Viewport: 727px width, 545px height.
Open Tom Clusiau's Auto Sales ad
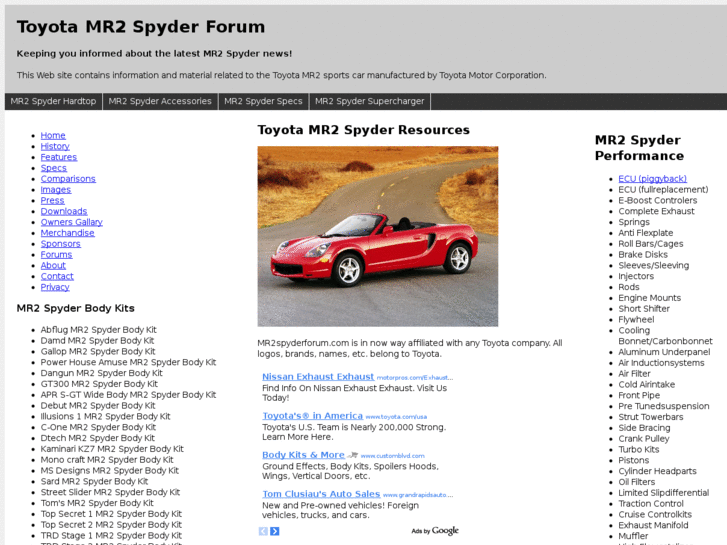pos(321,494)
